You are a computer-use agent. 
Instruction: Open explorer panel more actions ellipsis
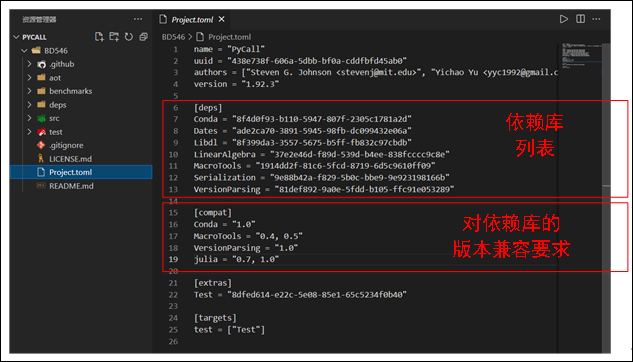coord(138,19)
